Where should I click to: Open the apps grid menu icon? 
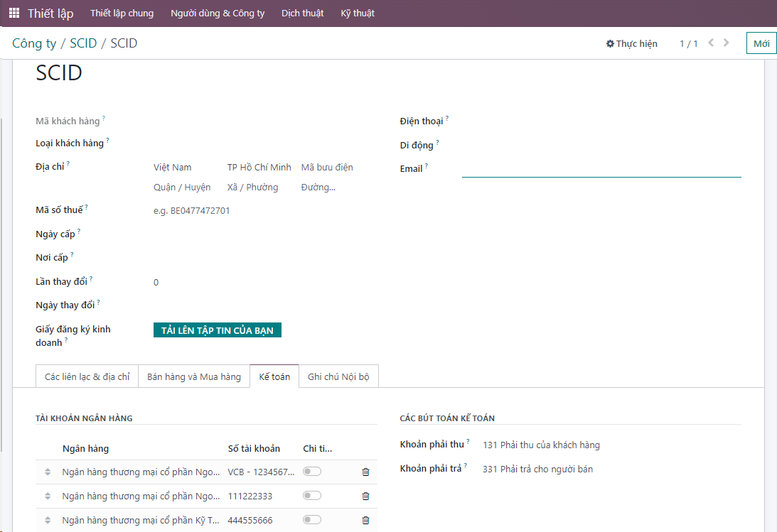pos(14,13)
